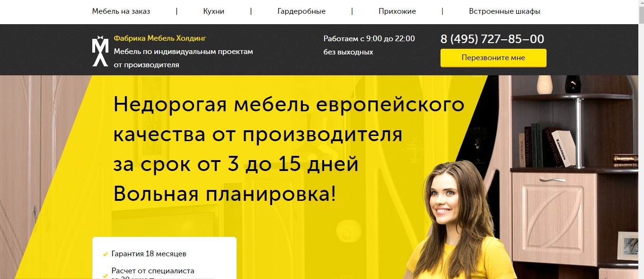Click the Гарантия 18 месяцев text
Image resolution: width=644 pixels, height=279 pixels.
(149, 254)
